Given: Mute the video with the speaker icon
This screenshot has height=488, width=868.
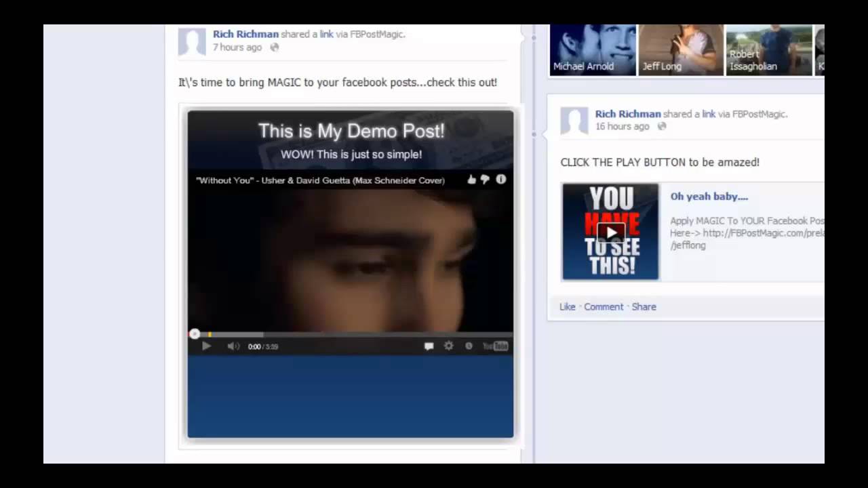Looking at the screenshot, I should [233, 346].
